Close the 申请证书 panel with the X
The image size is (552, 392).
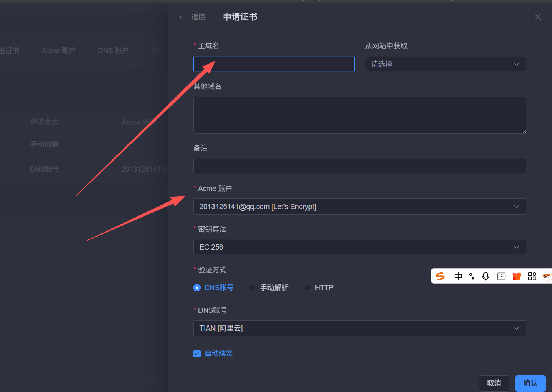[x=537, y=17]
